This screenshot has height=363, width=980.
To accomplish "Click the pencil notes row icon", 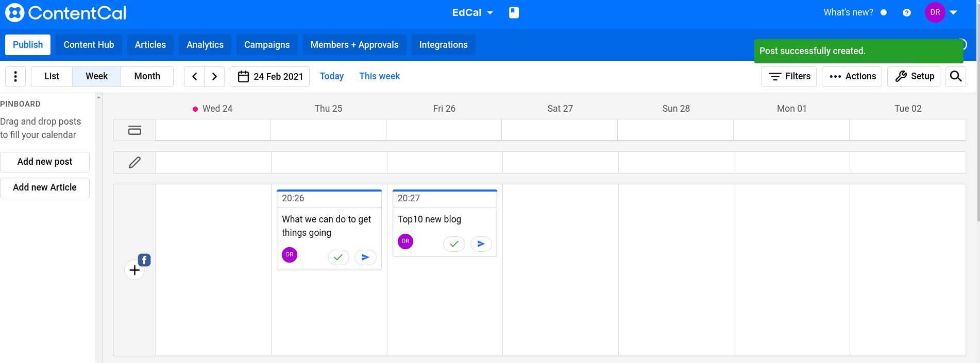I will tap(134, 162).
